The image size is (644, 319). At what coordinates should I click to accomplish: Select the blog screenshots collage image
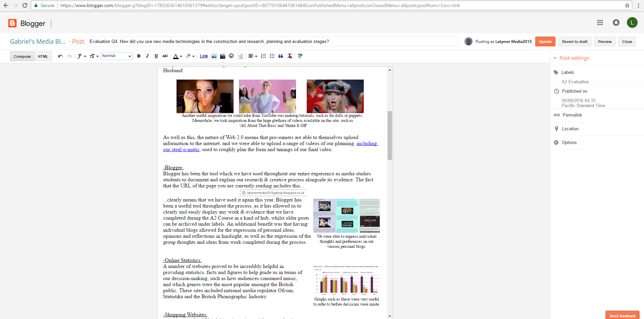[x=347, y=216]
